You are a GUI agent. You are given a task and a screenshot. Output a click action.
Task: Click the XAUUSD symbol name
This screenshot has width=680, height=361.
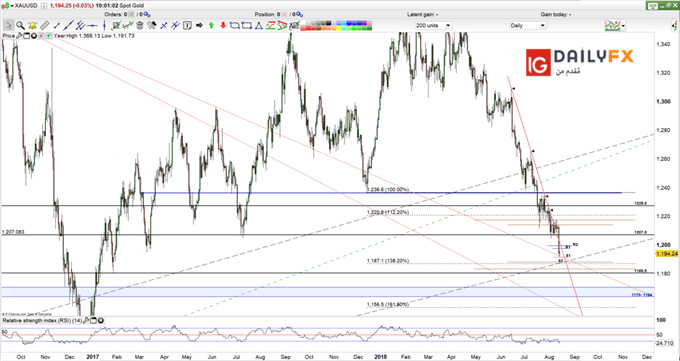point(26,6)
